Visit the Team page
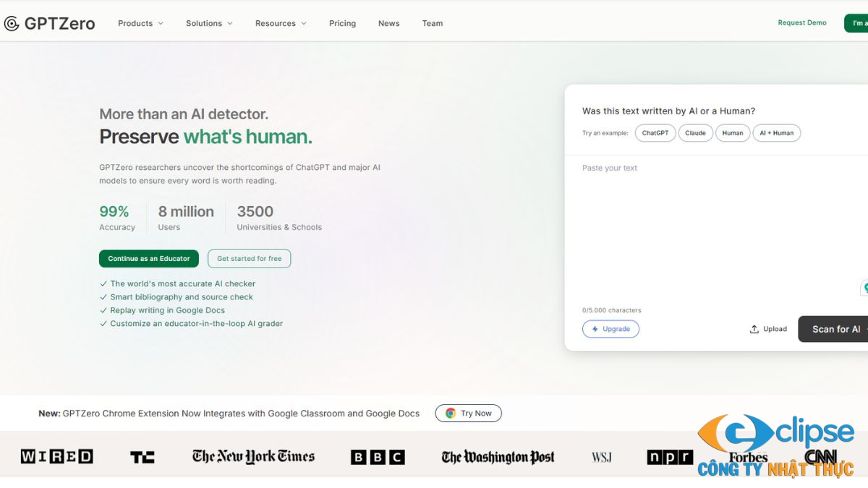Viewport: 868px width, 488px height. (x=433, y=23)
